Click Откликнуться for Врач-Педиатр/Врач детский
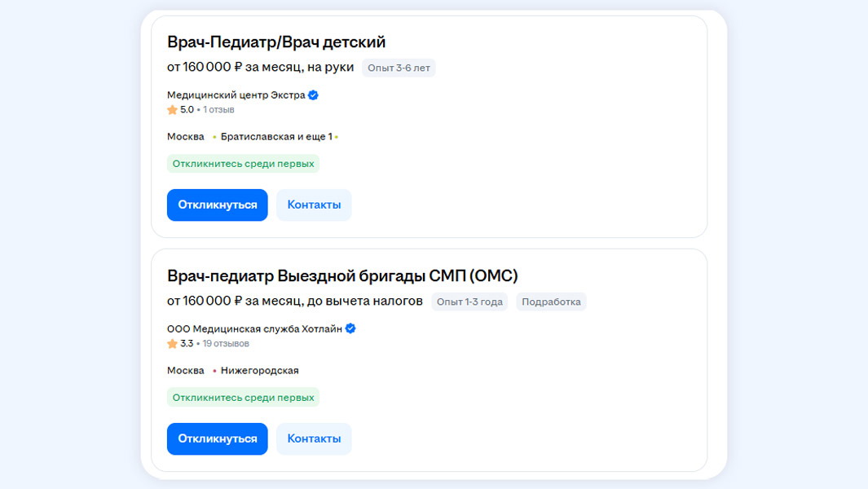The image size is (868, 489). [x=217, y=205]
